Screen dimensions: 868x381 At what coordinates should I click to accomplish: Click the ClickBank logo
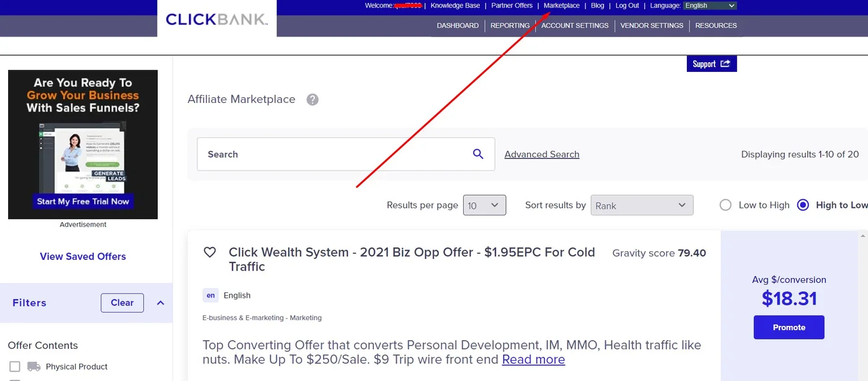pos(217,19)
